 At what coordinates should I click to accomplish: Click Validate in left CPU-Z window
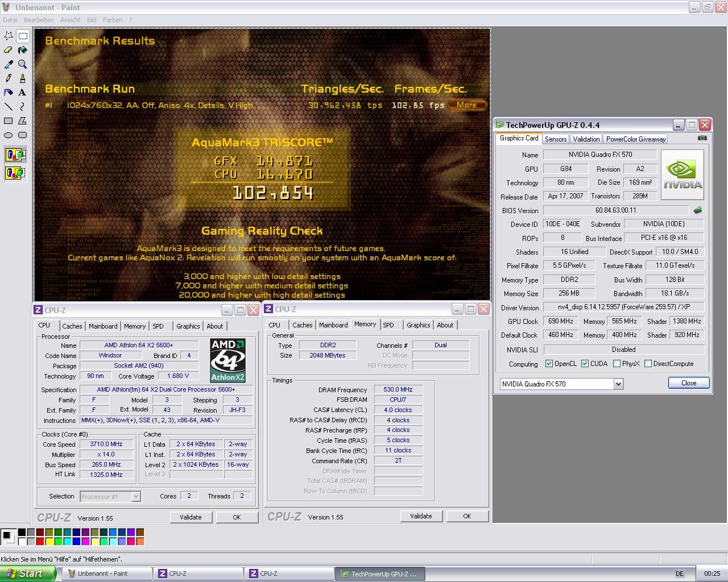191,517
